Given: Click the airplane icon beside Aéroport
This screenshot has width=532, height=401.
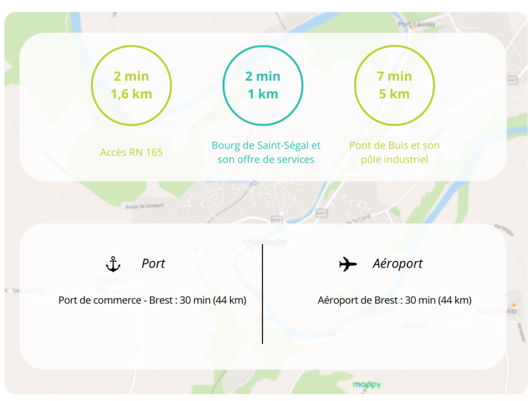Looking at the screenshot, I should 348,264.
